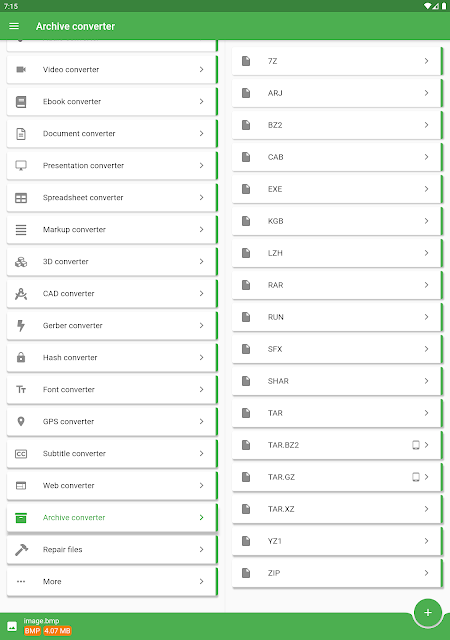Screen dimensions: 450x640
Task: Expand the 7Z format chevron
Action: point(426,61)
